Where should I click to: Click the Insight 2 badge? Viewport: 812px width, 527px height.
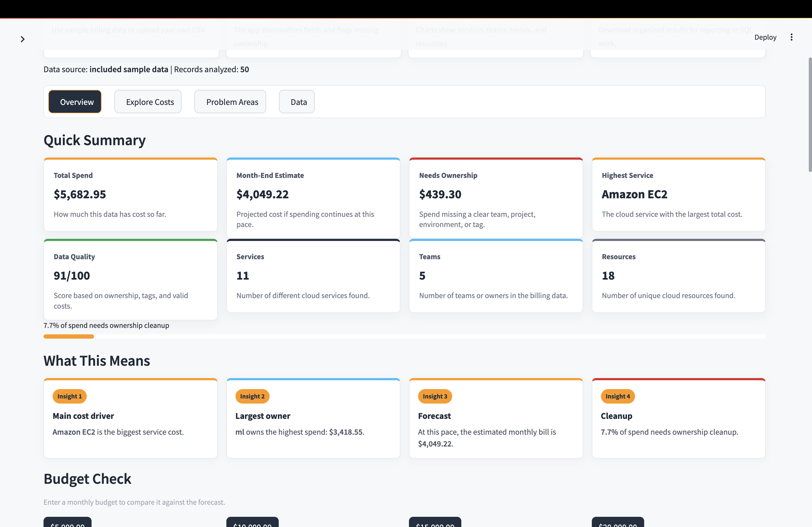[x=252, y=396]
